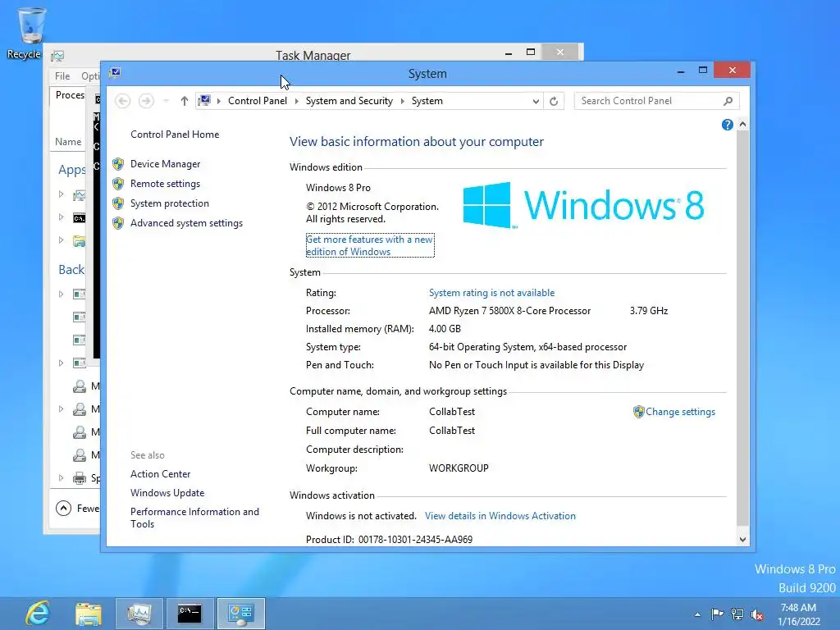Screen dimensions: 840x630
Task: Click the scroll down arrow in System window
Action: (x=742, y=540)
